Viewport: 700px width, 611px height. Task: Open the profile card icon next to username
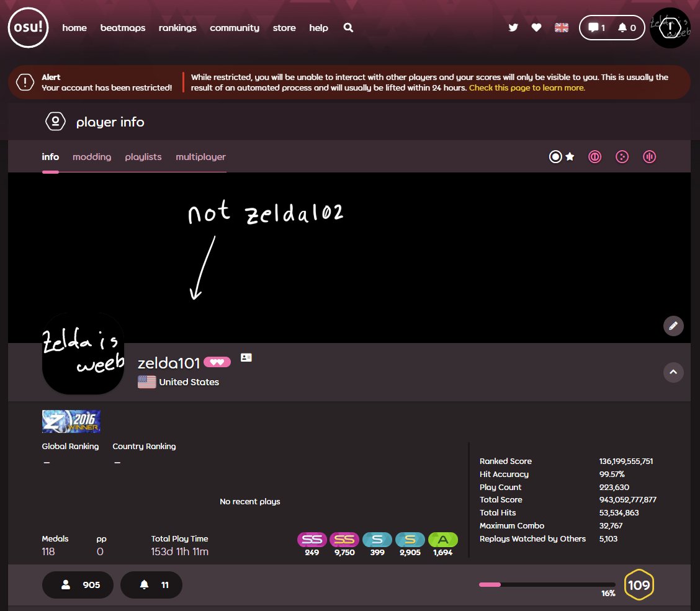point(246,357)
